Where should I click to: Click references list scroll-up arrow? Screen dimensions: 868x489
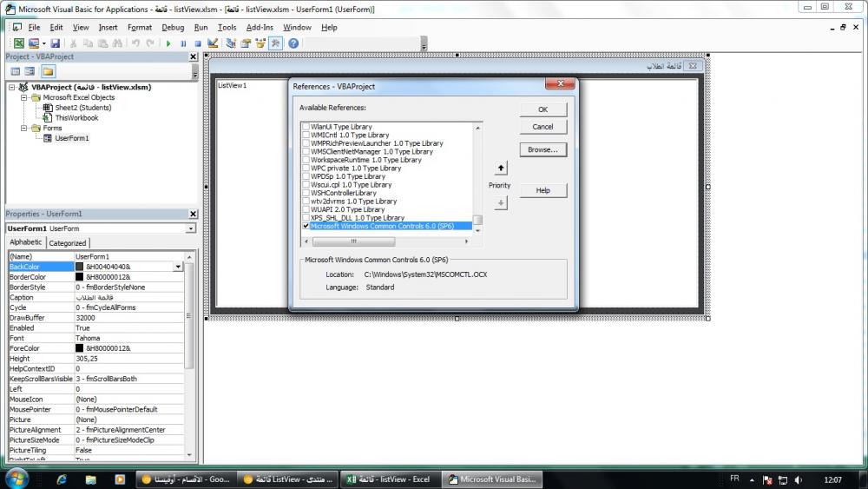pos(477,128)
